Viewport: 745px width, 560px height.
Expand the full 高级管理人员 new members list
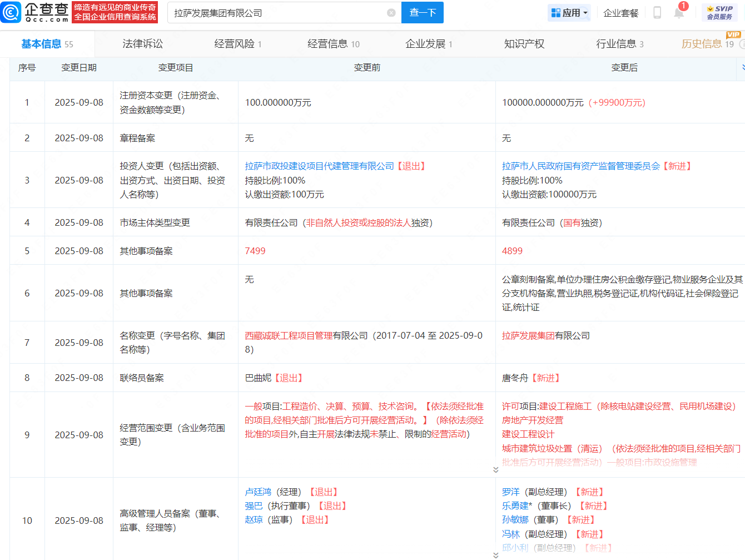(495, 555)
